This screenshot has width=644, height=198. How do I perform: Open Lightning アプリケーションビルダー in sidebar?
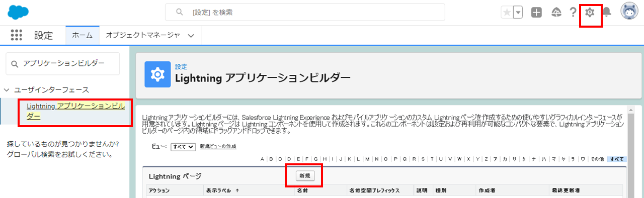point(75,111)
